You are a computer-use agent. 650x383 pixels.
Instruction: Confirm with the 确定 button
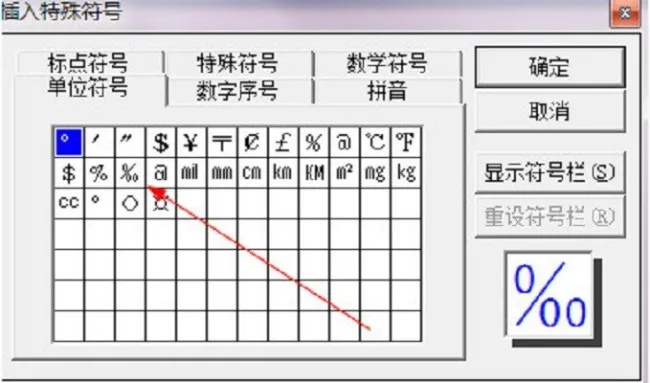pos(550,67)
